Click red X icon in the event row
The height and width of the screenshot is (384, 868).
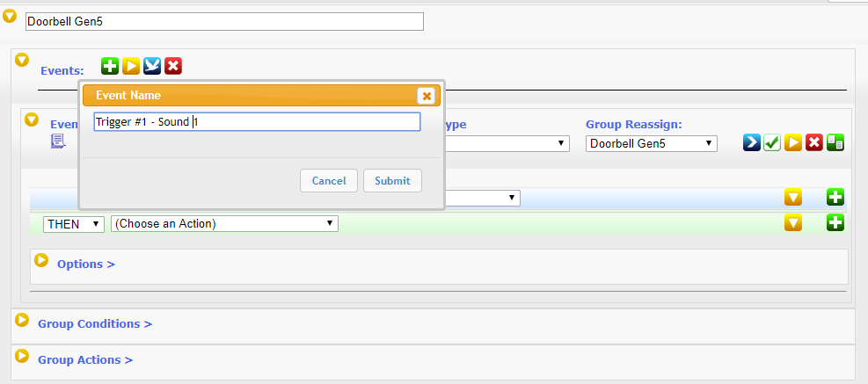[x=814, y=142]
